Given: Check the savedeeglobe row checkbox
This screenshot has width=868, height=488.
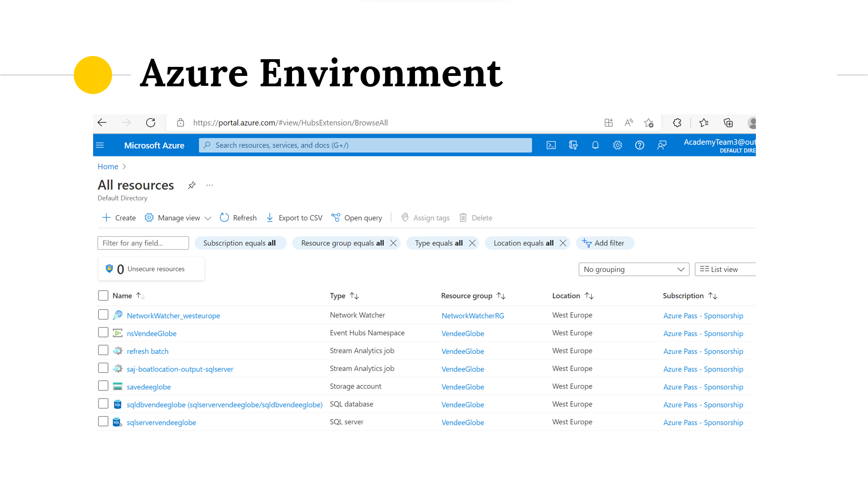Looking at the screenshot, I should pyautogui.click(x=103, y=386).
